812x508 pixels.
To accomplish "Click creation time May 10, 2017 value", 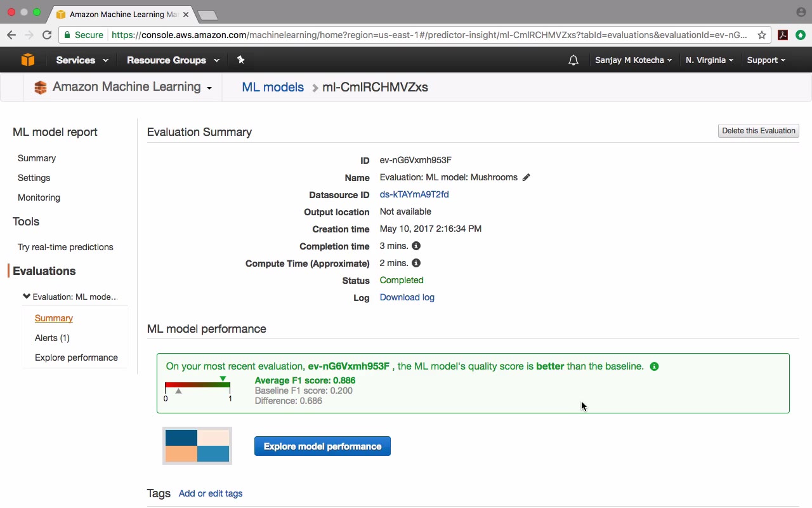I will (x=431, y=229).
